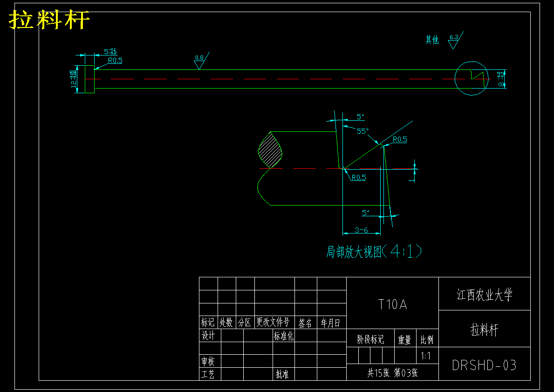Click the yellow '拉料杆' title at top-left
This screenshot has width=554, height=392.
(49, 19)
